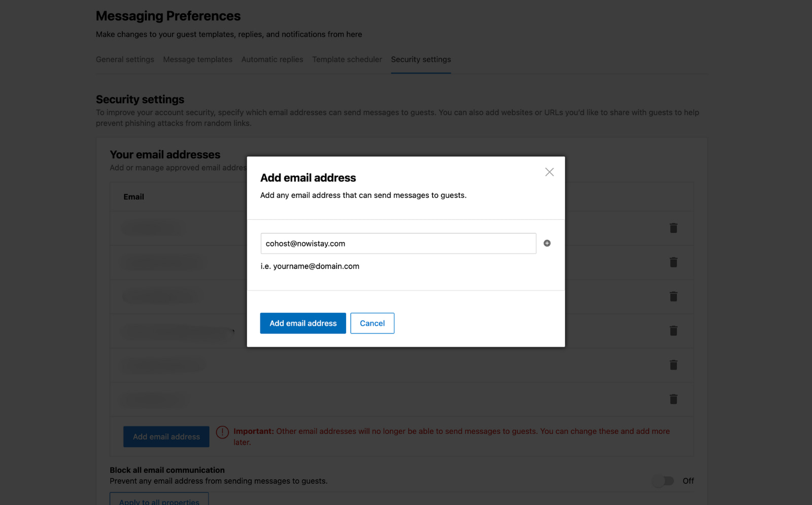This screenshot has height=505, width=812.
Task: Click the email address input field
Action: (x=398, y=243)
